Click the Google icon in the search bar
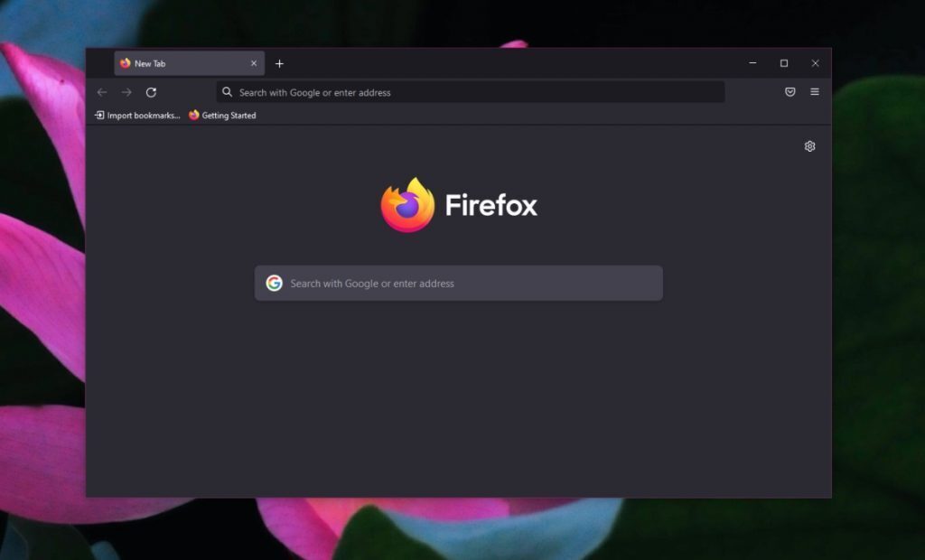 (x=273, y=283)
